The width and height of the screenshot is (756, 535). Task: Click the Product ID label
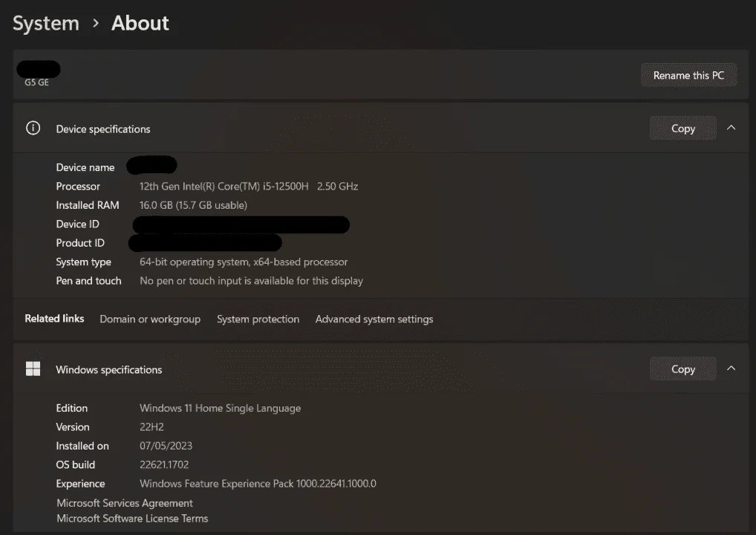click(80, 243)
